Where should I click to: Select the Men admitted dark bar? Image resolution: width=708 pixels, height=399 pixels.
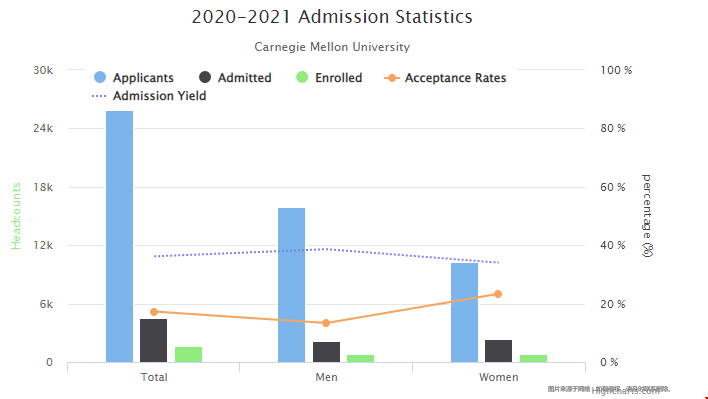click(326, 352)
